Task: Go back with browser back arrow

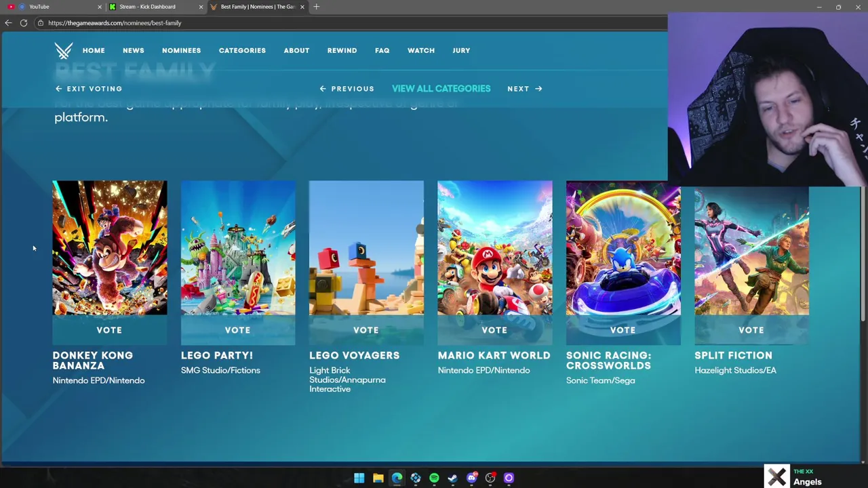Action: 8,23
